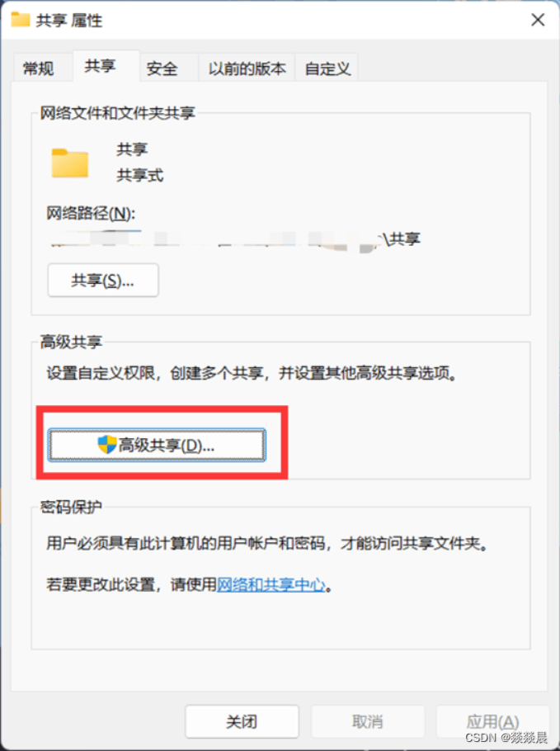
Task: Click the 网络路径(N): label
Action: click(91, 213)
